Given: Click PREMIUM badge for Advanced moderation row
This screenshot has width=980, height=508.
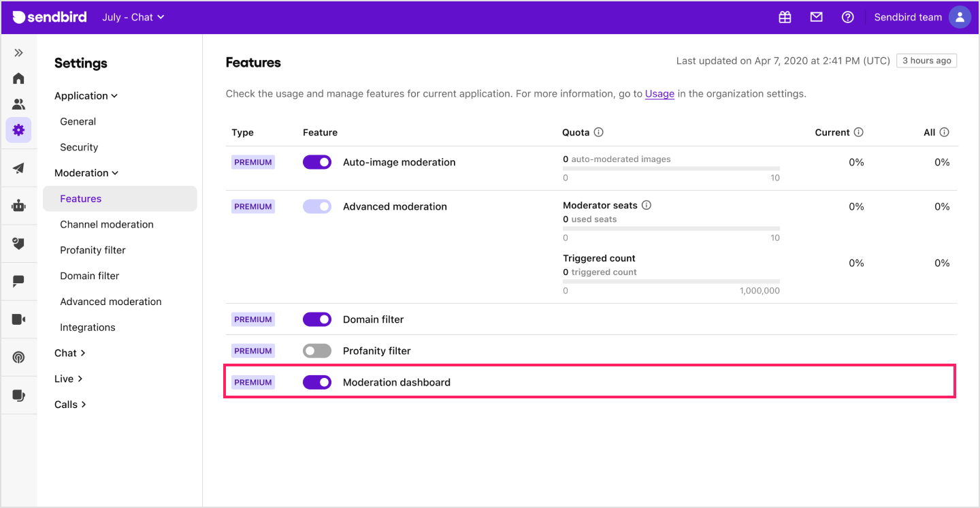Looking at the screenshot, I should tap(253, 206).
